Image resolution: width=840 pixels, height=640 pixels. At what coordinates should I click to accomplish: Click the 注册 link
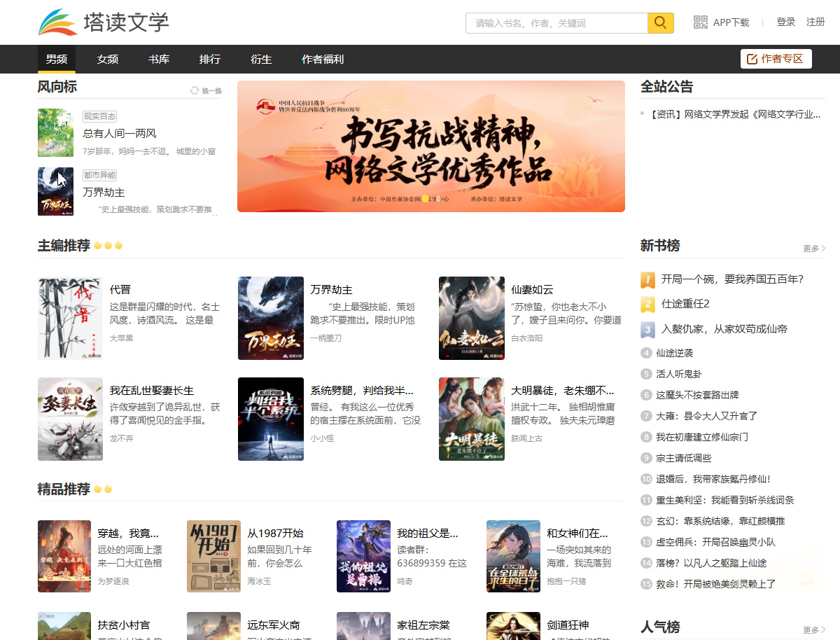[815, 22]
